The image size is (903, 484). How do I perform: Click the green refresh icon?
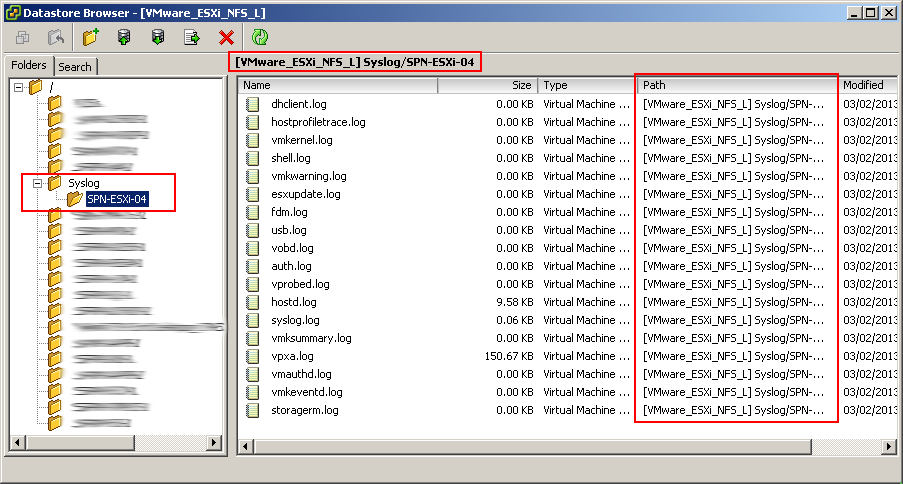[x=260, y=37]
